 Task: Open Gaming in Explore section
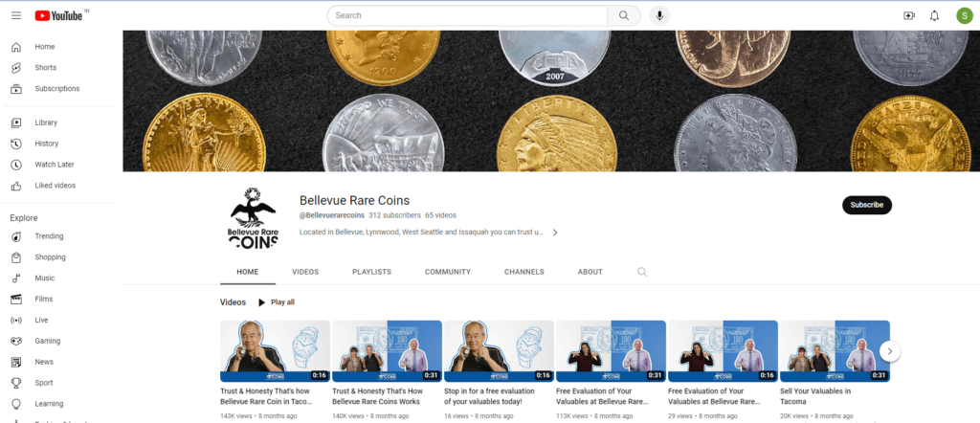click(x=57, y=341)
